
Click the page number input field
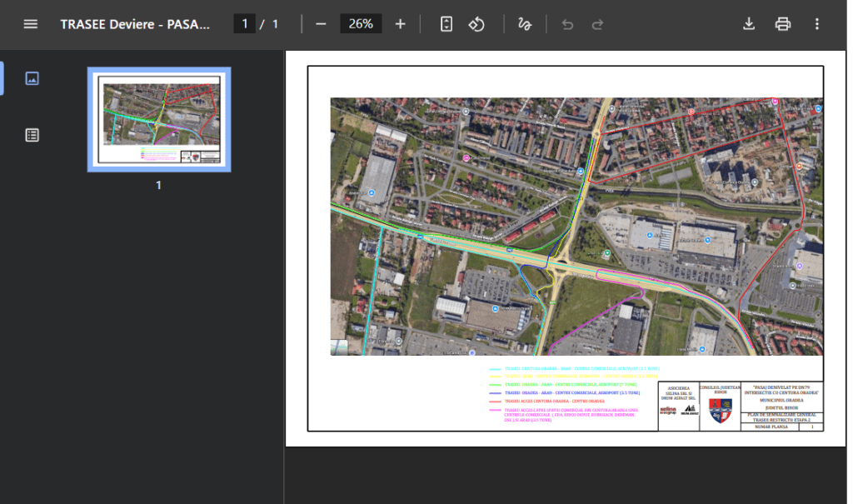tap(244, 24)
